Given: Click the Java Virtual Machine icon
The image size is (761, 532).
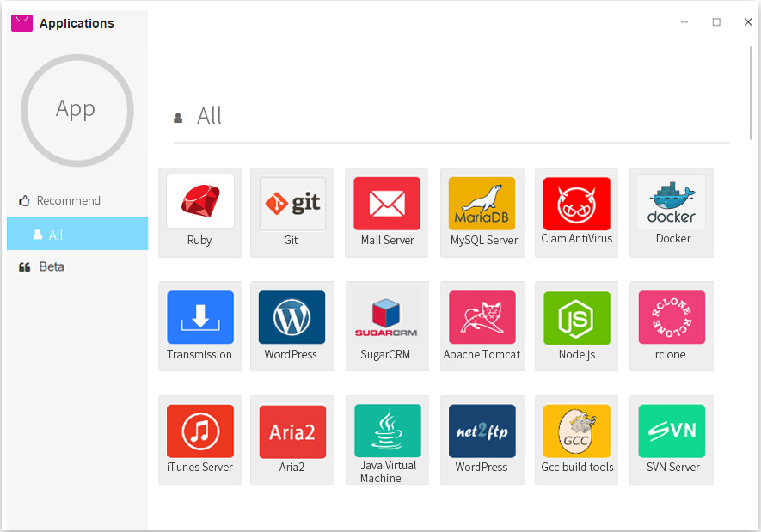Looking at the screenshot, I should tap(388, 431).
